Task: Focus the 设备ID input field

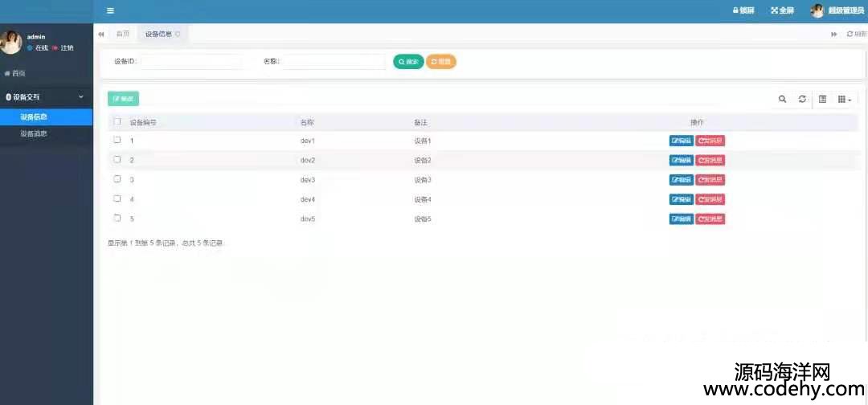Action: (x=190, y=62)
